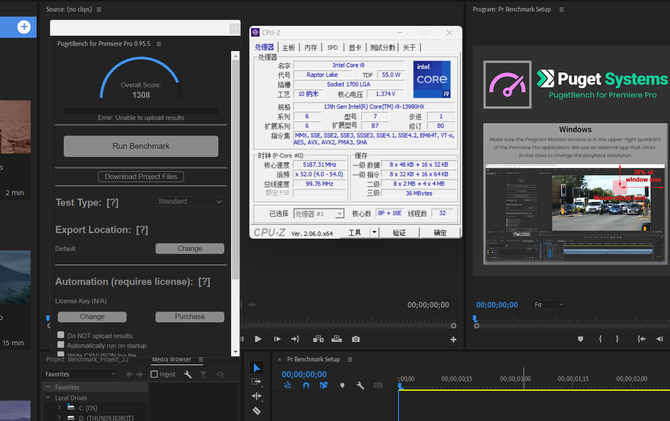Click the PugetBench panel vertical scrollbar
670x421 pixels.
[235, 171]
